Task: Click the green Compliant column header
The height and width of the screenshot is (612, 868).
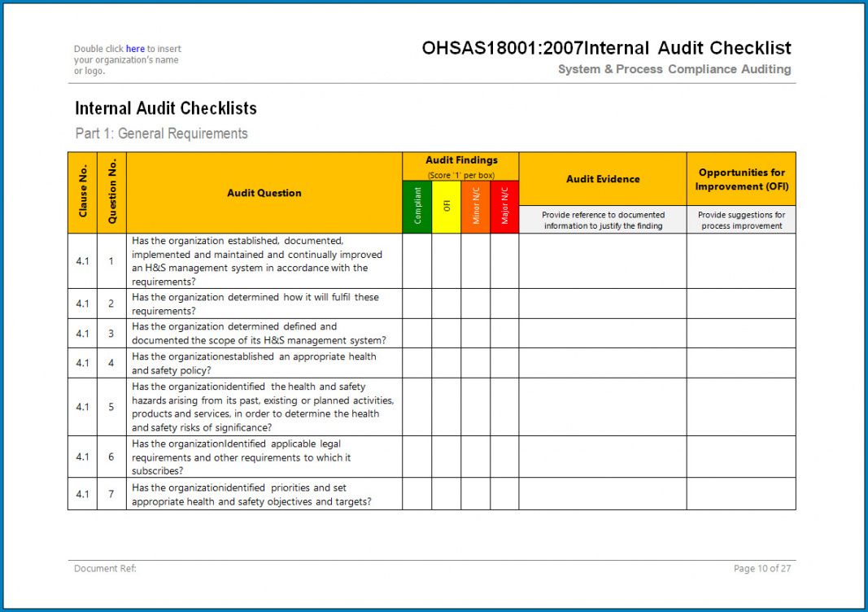Action: tap(417, 207)
